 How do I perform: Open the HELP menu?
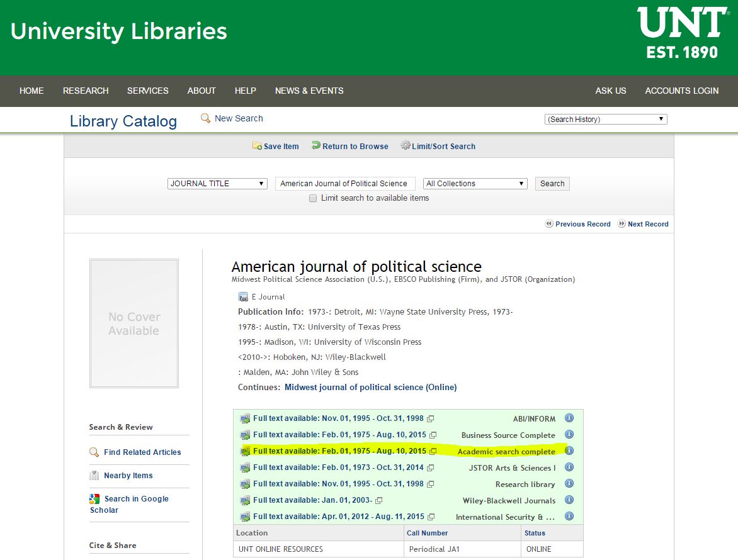pos(245,91)
